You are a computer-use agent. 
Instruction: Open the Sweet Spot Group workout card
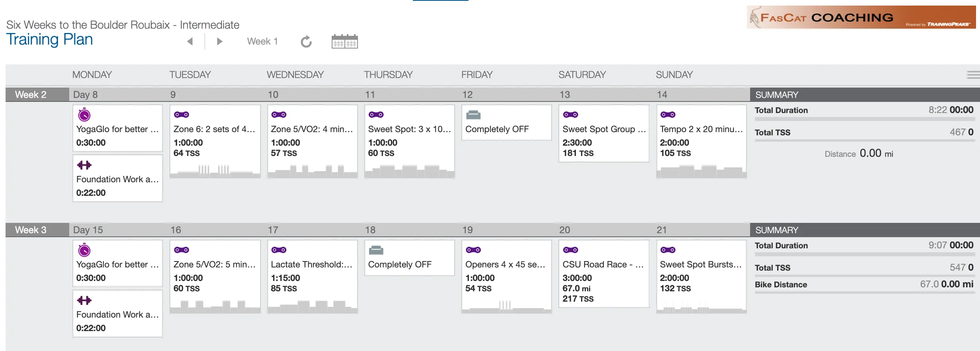point(604,133)
